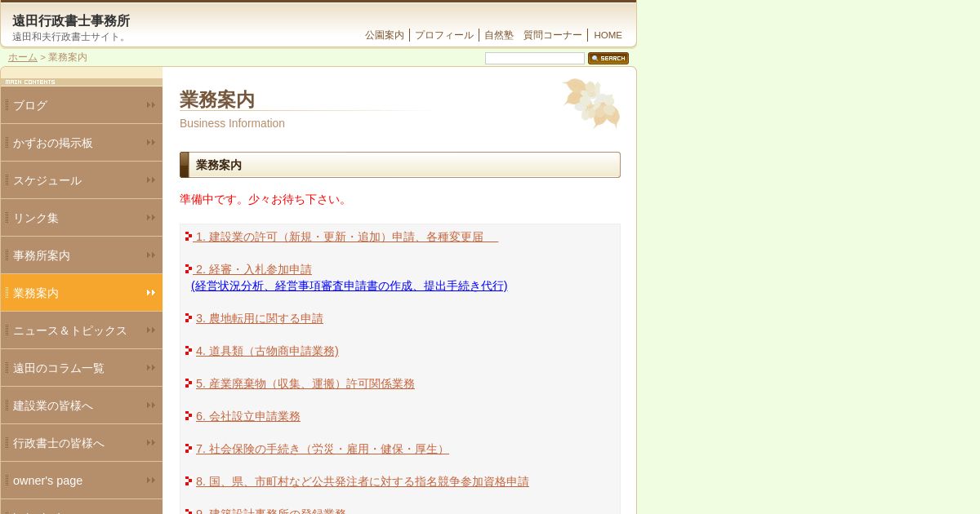
Task: Open 行政書士の皆様へ in the sidebar
Action: (82, 443)
